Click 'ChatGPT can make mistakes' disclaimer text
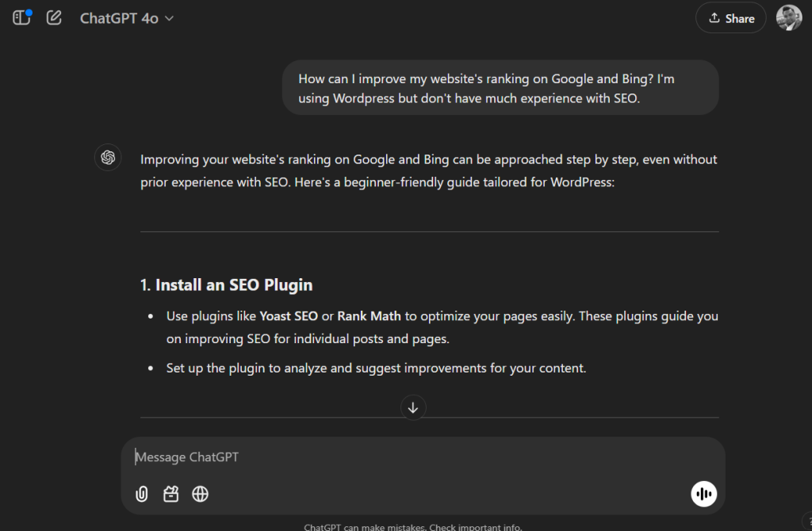Viewport: 812px width, 531px height. pyautogui.click(x=412, y=527)
